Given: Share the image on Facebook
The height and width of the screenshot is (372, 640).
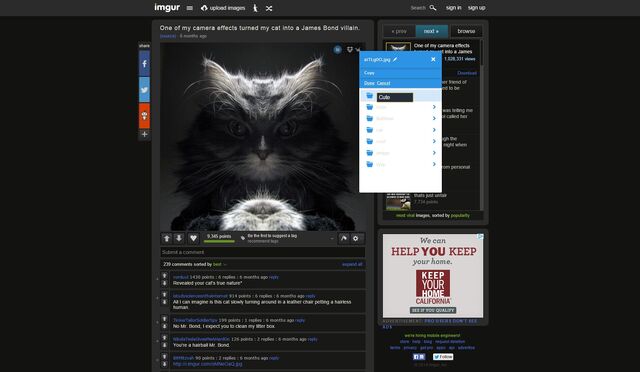Looking at the screenshot, I should tap(144, 64).
